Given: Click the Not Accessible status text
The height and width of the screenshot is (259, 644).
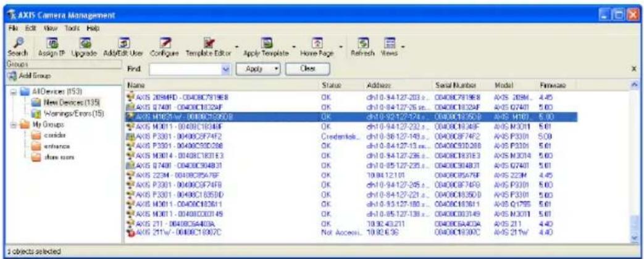Looking at the screenshot, I should click(x=340, y=233).
